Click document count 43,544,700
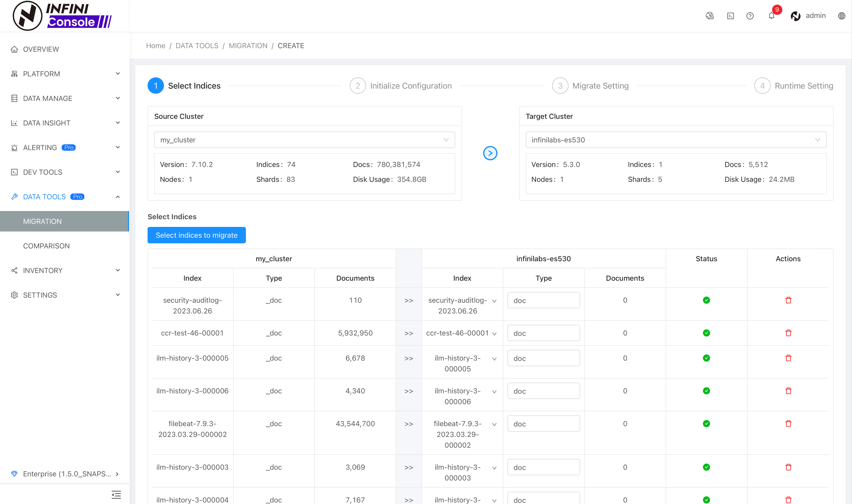Image resolution: width=852 pixels, height=504 pixels. click(x=355, y=424)
